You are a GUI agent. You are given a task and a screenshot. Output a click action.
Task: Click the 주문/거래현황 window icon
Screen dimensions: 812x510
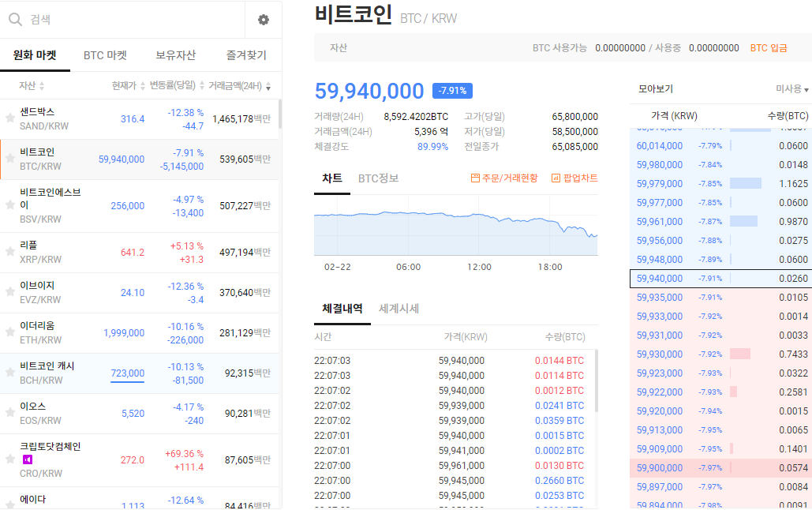pyautogui.click(x=475, y=178)
